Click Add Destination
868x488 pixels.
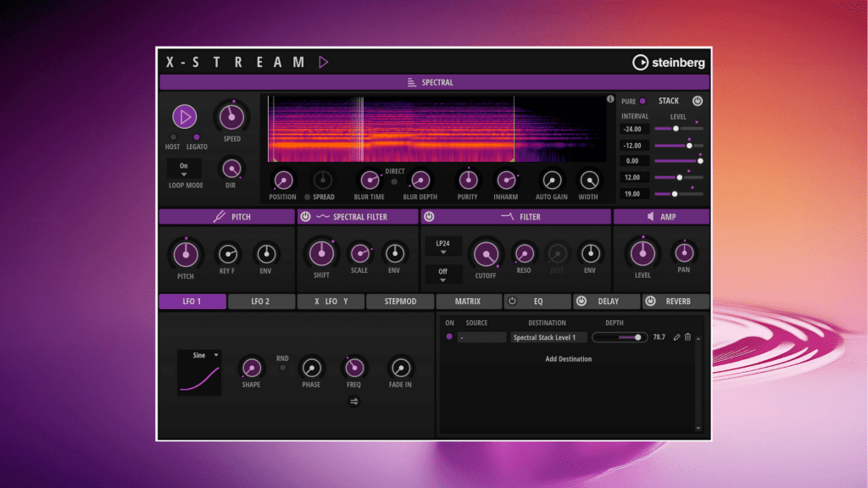pos(568,359)
